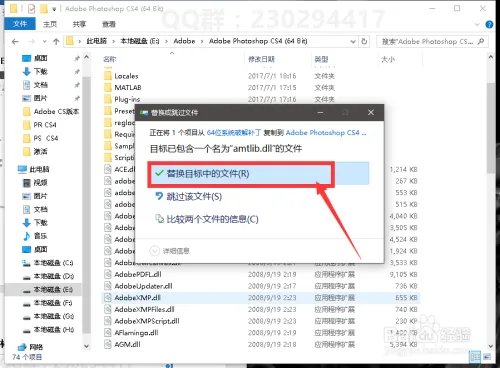Click the 64位系统破解补丁 source link
The height and width of the screenshot is (368, 500).
[x=233, y=132]
